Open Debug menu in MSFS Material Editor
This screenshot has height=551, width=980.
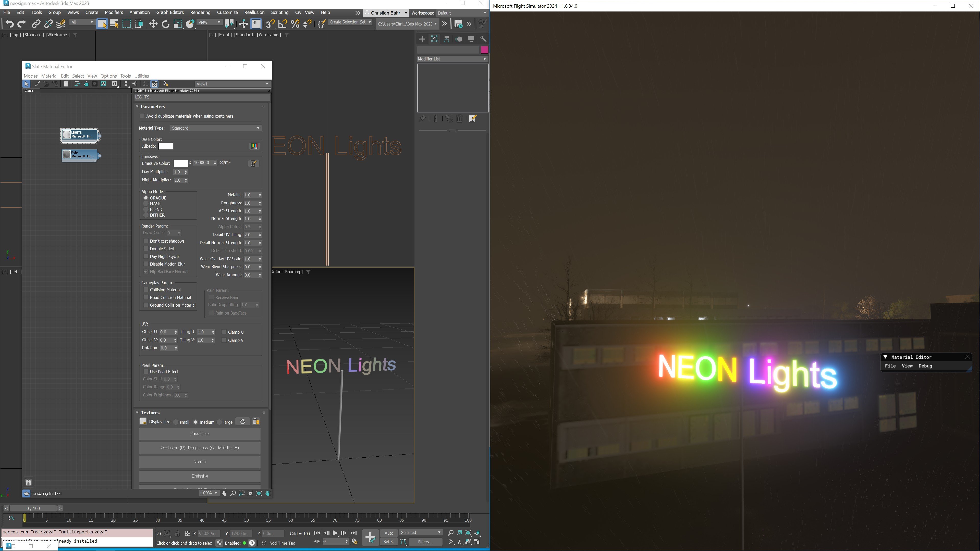pos(925,366)
